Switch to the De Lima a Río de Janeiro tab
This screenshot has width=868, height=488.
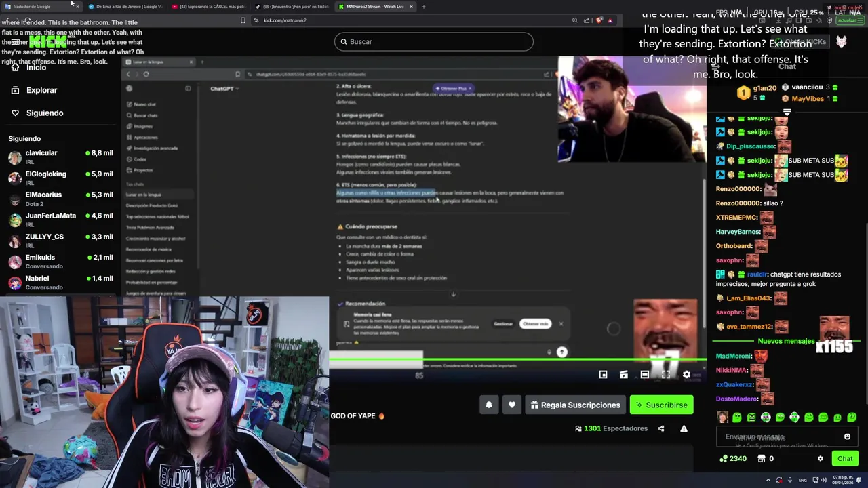pyautogui.click(x=124, y=7)
